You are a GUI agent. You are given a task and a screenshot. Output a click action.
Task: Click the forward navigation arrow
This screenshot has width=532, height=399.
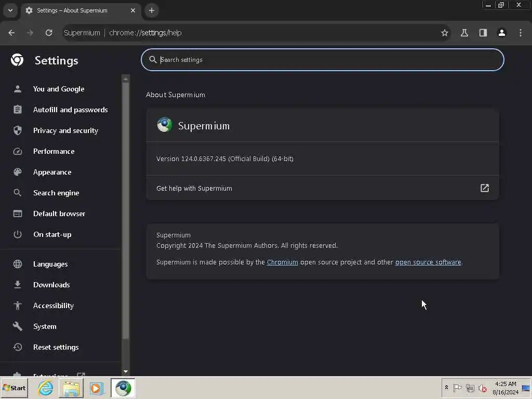[30, 33]
